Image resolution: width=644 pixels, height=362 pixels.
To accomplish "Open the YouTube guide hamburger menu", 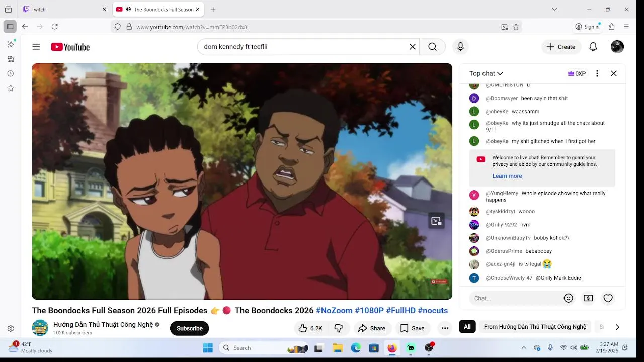I will click(36, 47).
